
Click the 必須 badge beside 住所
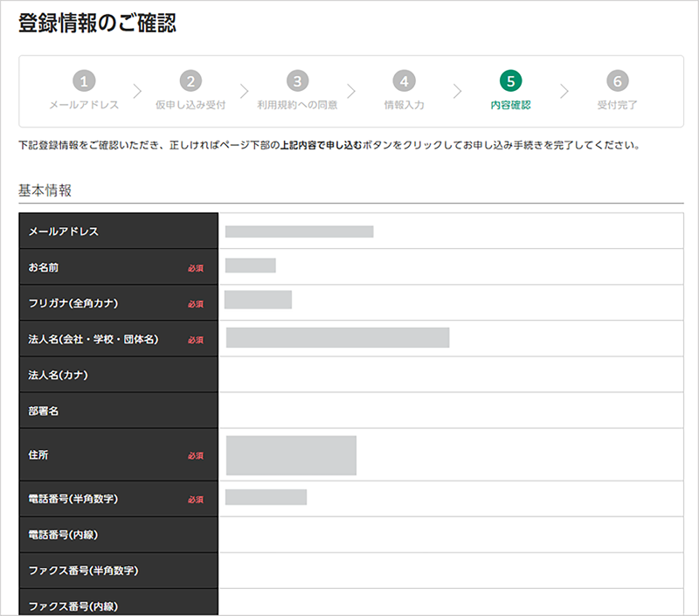pyautogui.click(x=195, y=455)
